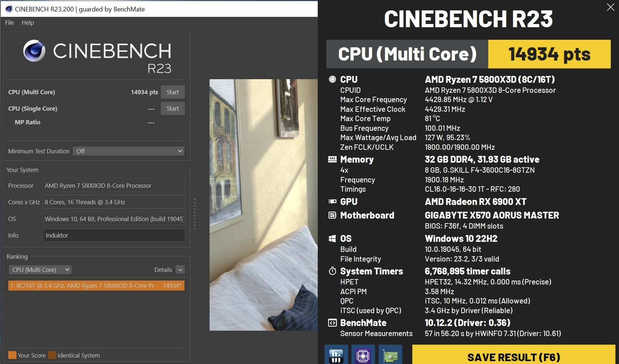Click the File Integrity version value
Viewport: 619px width, 364px height.
click(x=462, y=259)
